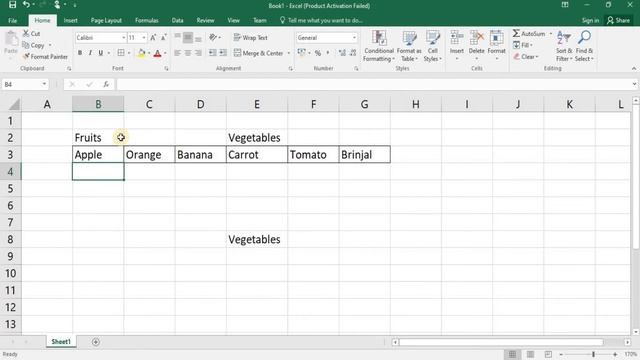Switch to the Normal view

pos(512,354)
